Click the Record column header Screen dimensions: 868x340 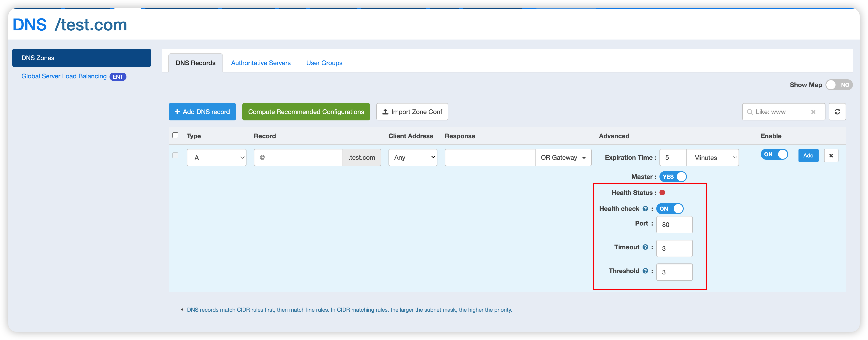click(265, 136)
